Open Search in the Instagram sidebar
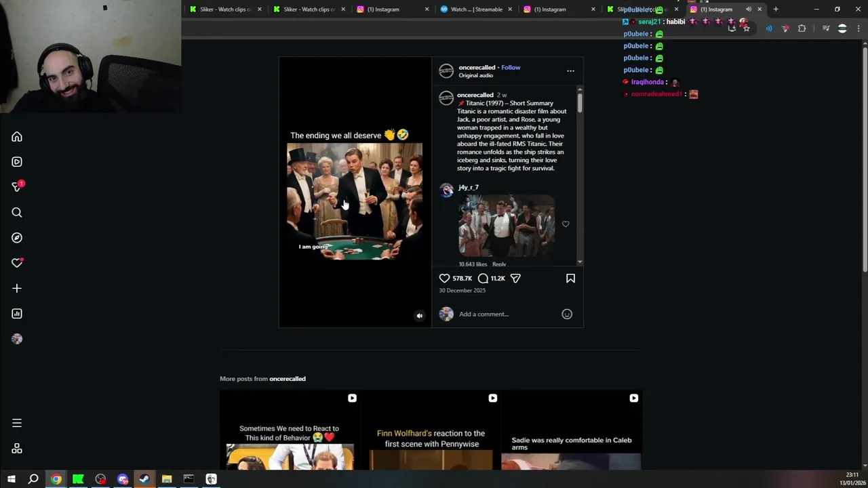Image resolution: width=868 pixels, height=488 pixels. pos(17,213)
